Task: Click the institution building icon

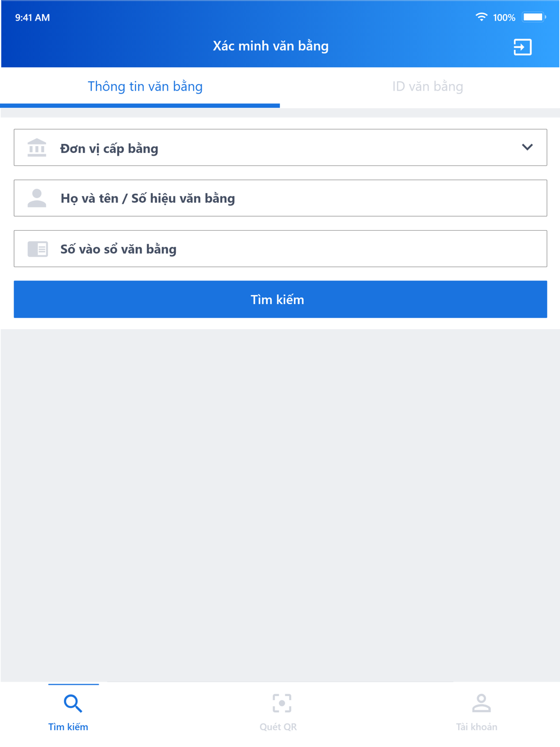Action: [37, 148]
